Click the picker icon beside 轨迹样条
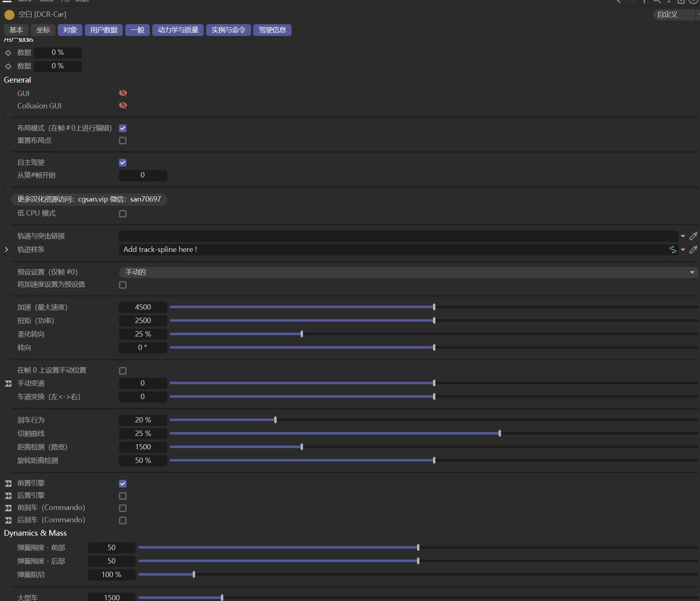The image size is (700, 601). click(x=693, y=250)
